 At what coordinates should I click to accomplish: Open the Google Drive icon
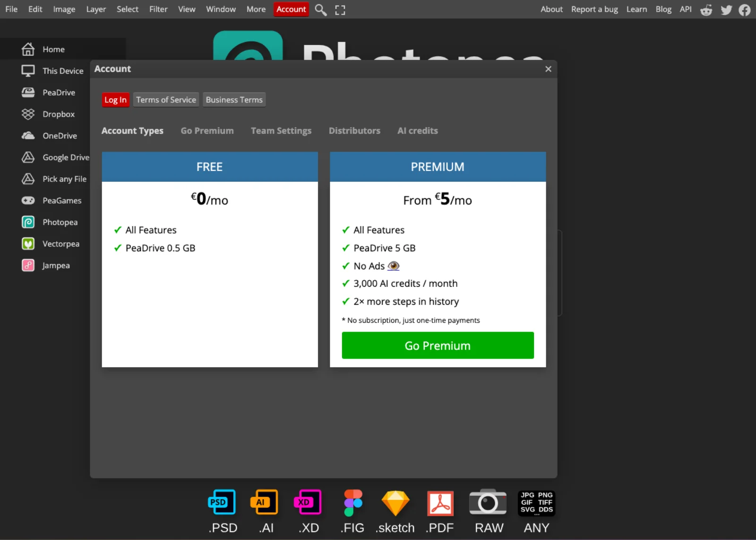[28, 157]
